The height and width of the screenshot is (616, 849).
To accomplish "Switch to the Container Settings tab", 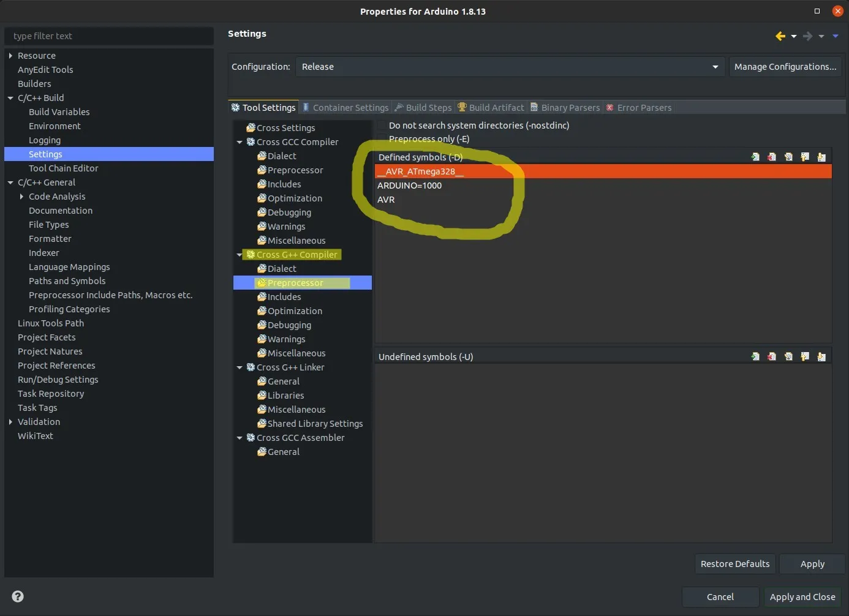I will [x=346, y=108].
